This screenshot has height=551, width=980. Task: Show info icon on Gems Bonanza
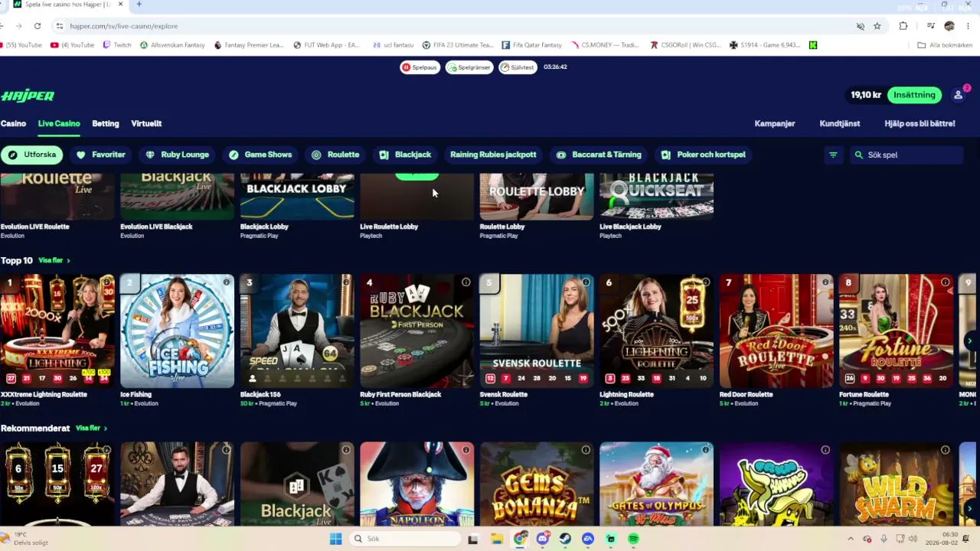(586, 450)
